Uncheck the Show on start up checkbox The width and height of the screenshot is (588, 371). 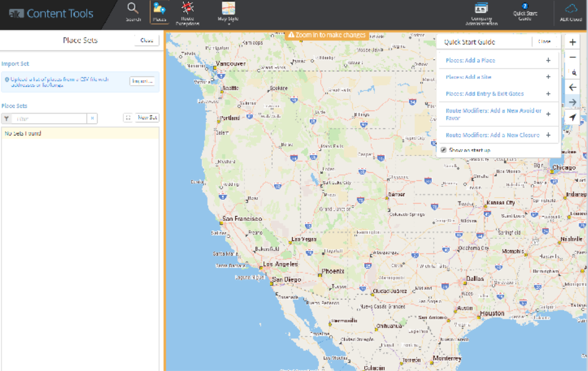point(444,150)
